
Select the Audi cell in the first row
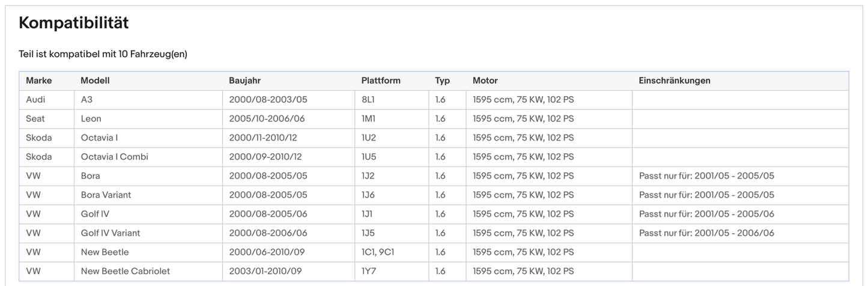[35, 100]
